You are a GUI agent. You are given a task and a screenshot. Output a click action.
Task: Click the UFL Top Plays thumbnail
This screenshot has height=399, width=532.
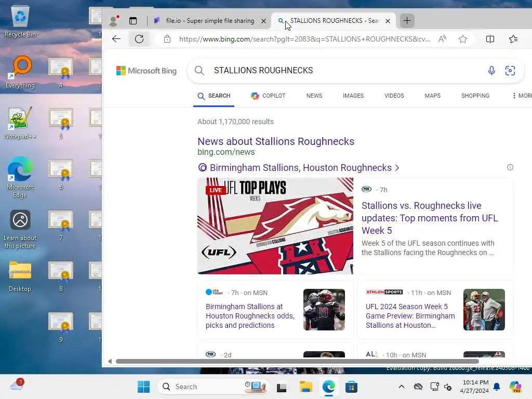[x=275, y=225]
